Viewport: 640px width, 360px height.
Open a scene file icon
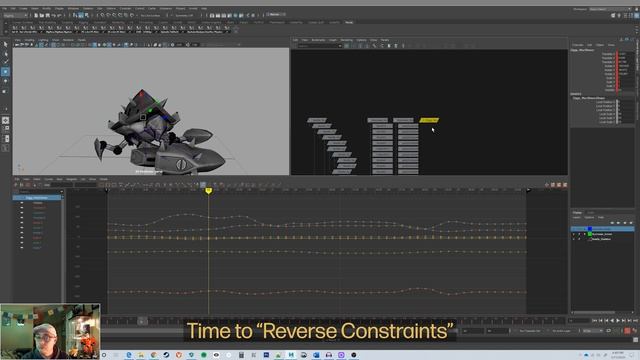(42, 16)
